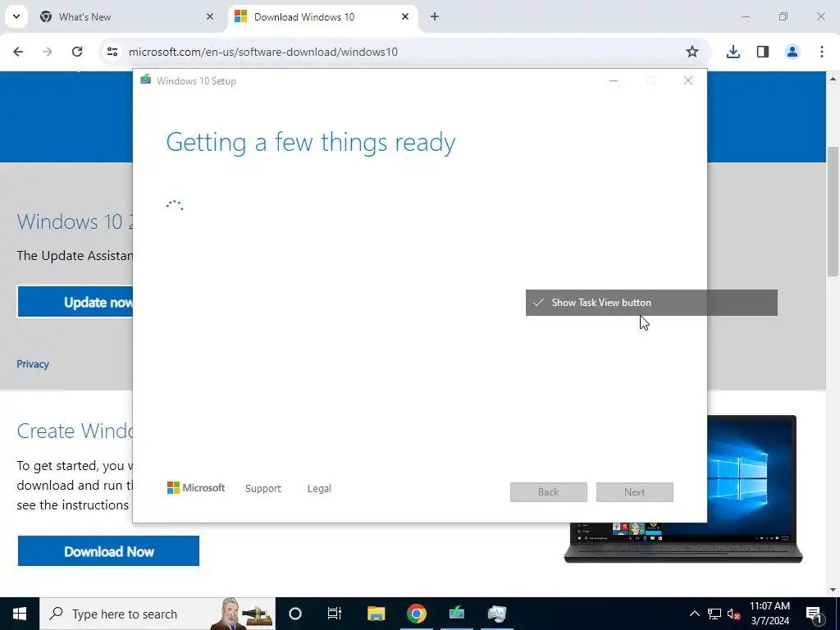Click the Download Now button
The image size is (840, 630).
109,551
